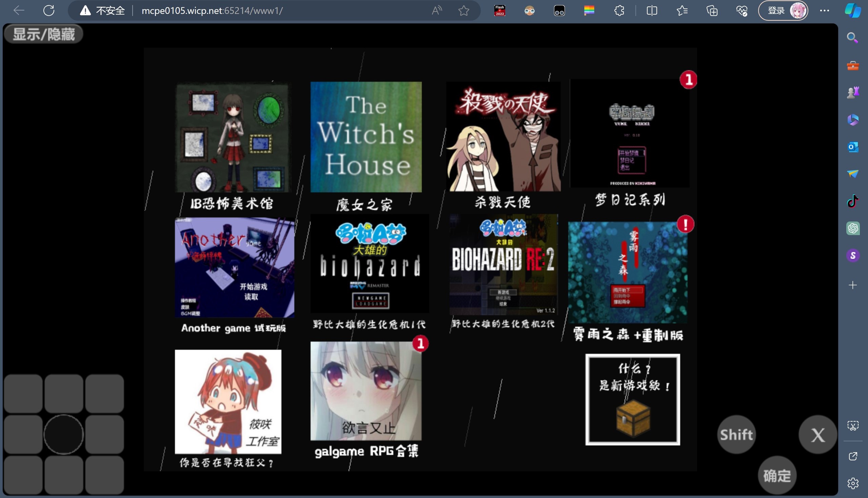The width and height of the screenshot is (868, 498).
Task: Open sidebar Microsoft 365 icon
Action: pyautogui.click(x=853, y=120)
